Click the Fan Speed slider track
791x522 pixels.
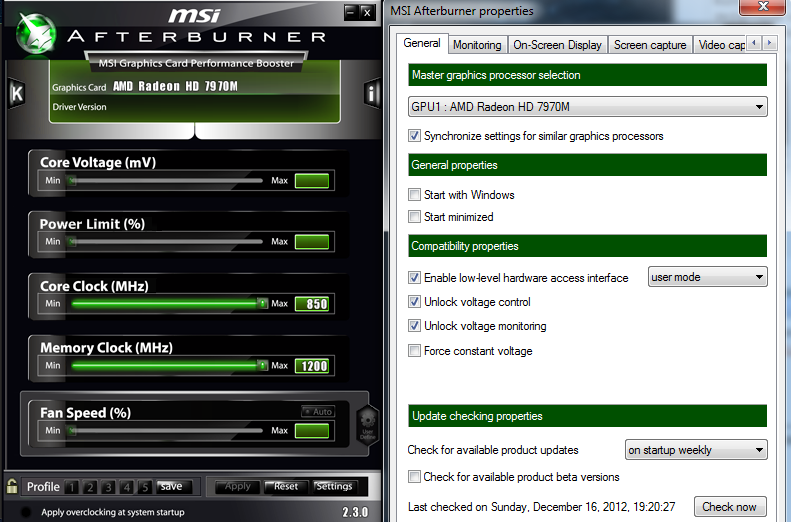[166, 430]
